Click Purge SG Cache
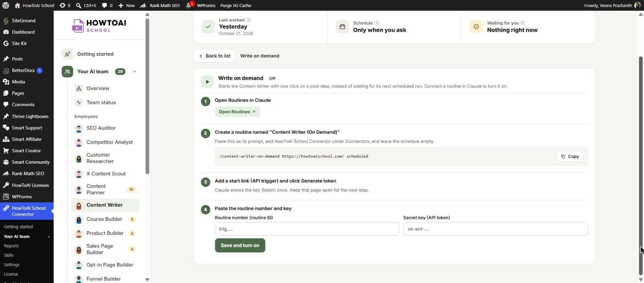This screenshot has height=283, width=644. (236, 5)
